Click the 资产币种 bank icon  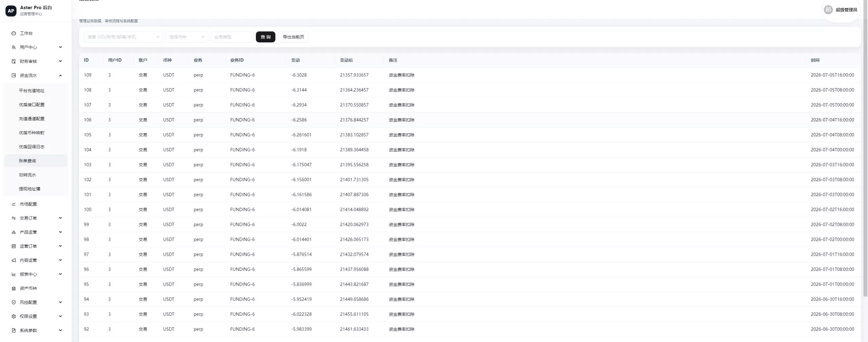(x=14, y=288)
